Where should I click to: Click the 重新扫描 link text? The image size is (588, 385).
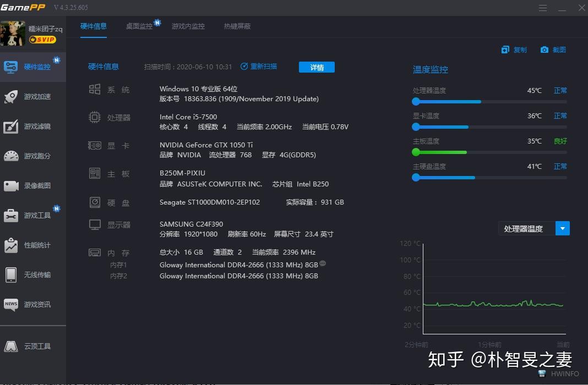(264, 67)
